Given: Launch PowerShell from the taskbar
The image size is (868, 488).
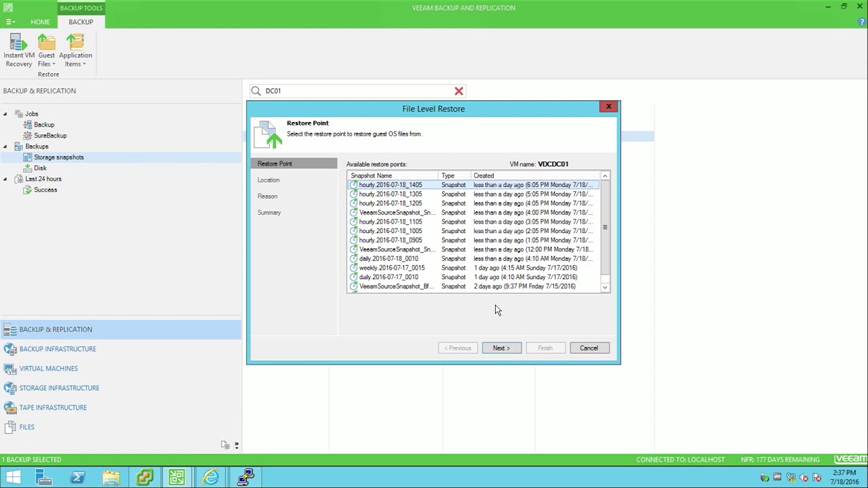Looking at the screenshot, I should click(x=77, y=478).
